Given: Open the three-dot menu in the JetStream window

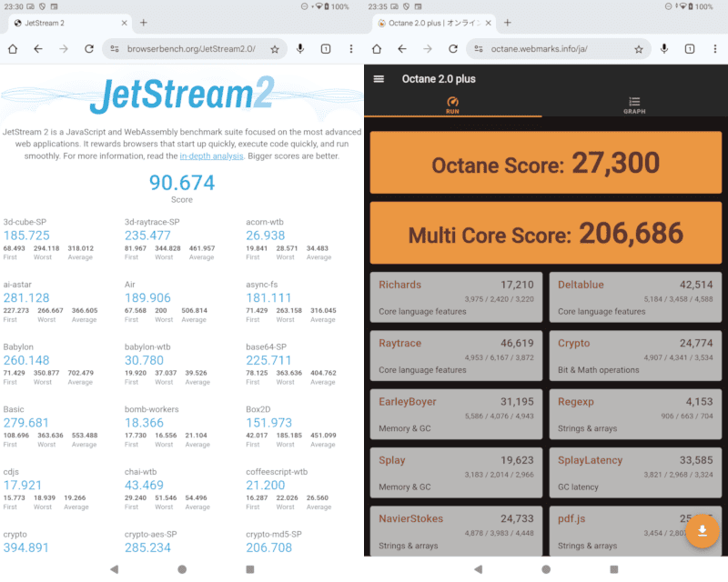Looking at the screenshot, I should pos(351,49).
